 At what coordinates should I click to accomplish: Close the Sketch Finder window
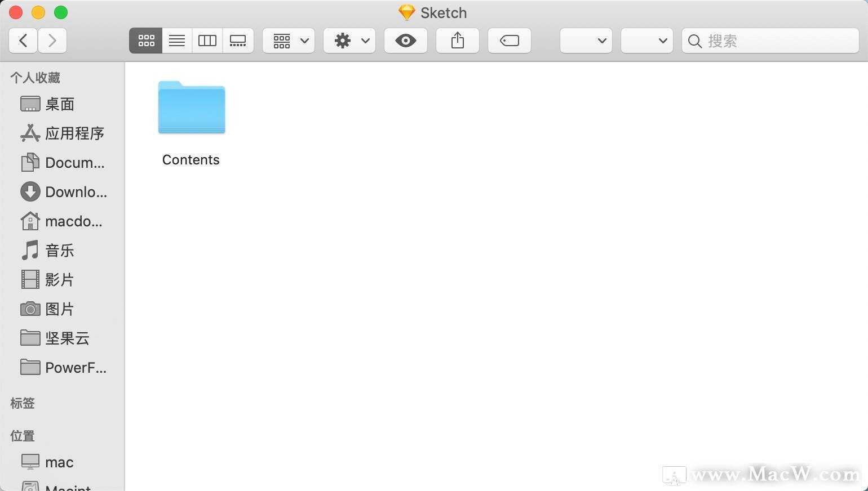tap(16, 12)
